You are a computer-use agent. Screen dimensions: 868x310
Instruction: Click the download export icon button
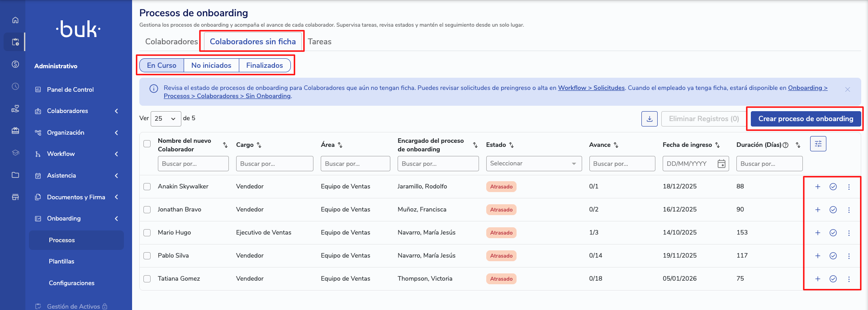coord(649,119)
